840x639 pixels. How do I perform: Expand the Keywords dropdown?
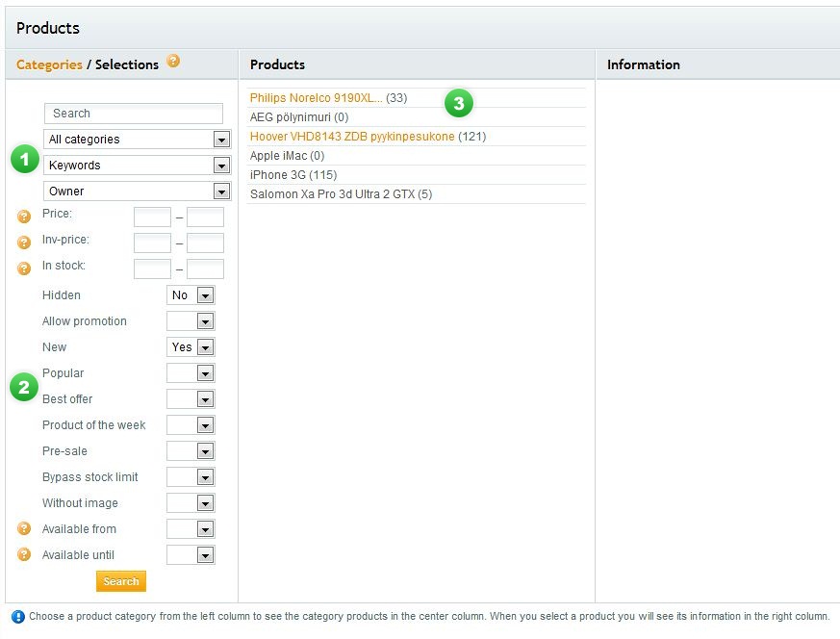[x=138, y=166]
